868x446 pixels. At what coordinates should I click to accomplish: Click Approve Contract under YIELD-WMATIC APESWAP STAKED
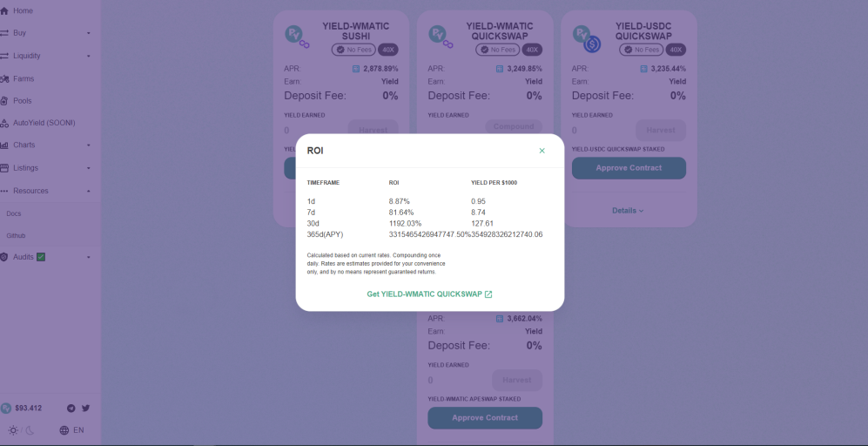pos(485,418)
